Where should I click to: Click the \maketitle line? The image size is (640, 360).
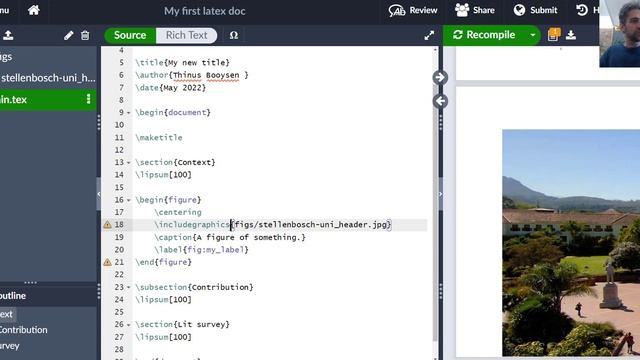[x=159, y=138]
